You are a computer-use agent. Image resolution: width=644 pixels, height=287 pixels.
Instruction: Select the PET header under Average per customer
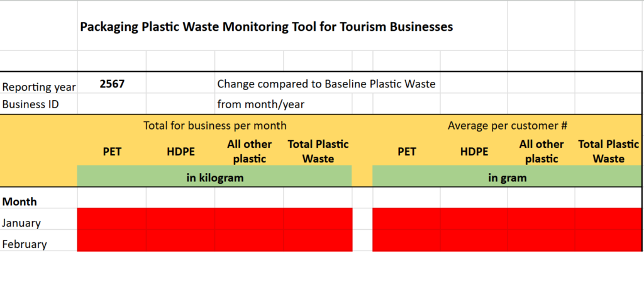(406, 152)
